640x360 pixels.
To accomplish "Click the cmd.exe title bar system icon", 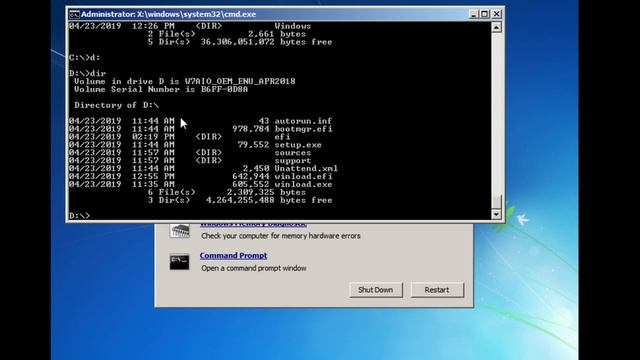I will tap(74, 14).
